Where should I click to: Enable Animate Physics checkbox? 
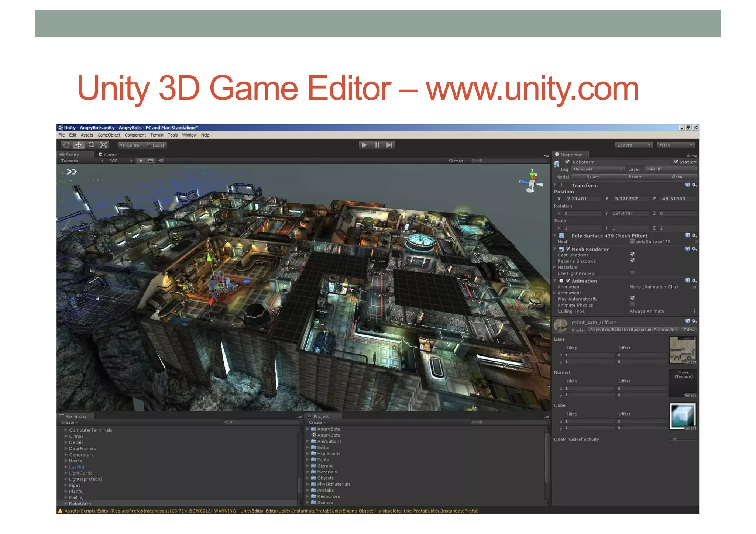[632, 304]
